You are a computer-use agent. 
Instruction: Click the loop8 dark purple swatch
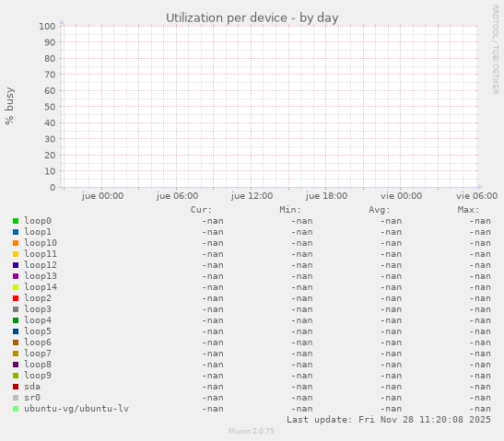16,365
